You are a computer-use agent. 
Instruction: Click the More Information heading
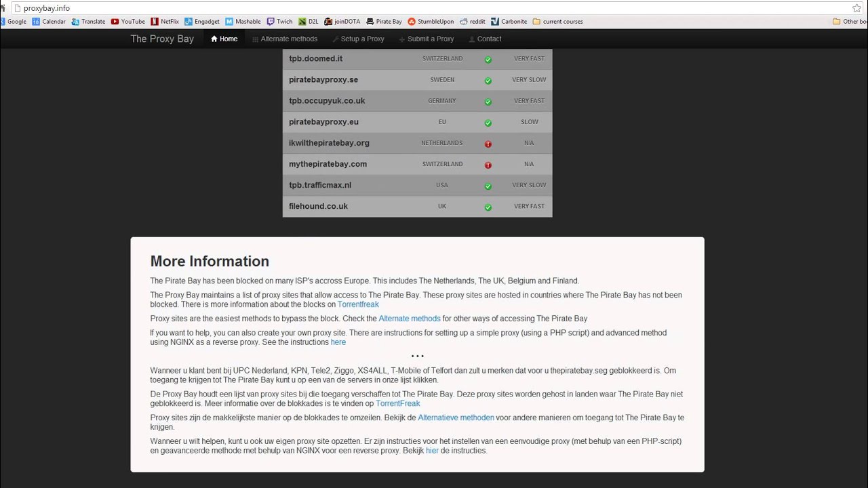click(210, 261)
